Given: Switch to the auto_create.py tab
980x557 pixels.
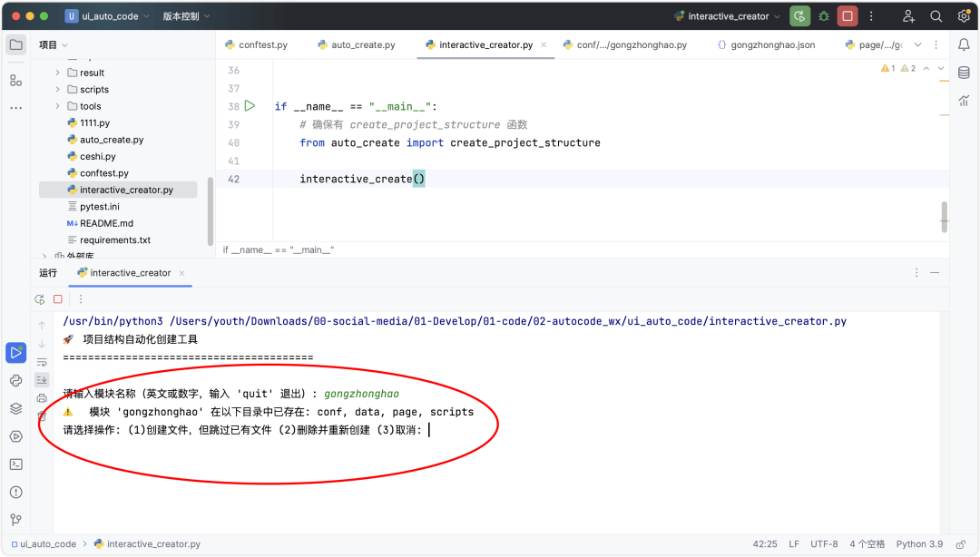Looking at the screenshot, I should pos(357,45).
